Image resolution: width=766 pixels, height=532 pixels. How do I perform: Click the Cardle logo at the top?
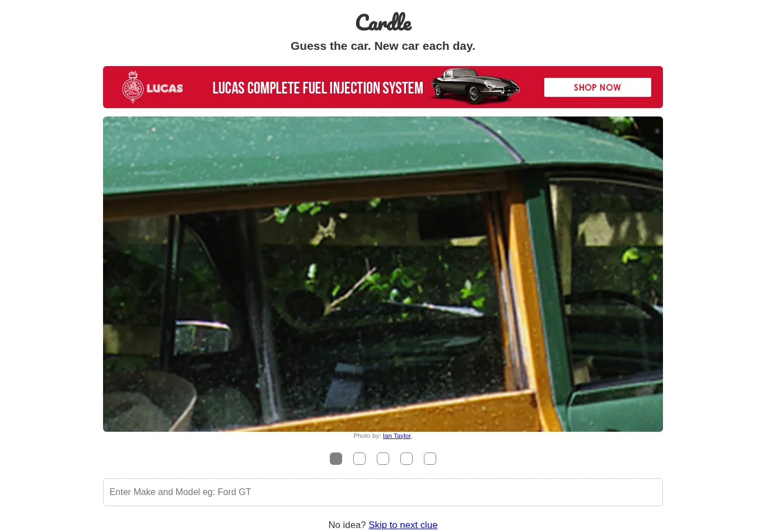pyautogui.click(x=383, y=22)
